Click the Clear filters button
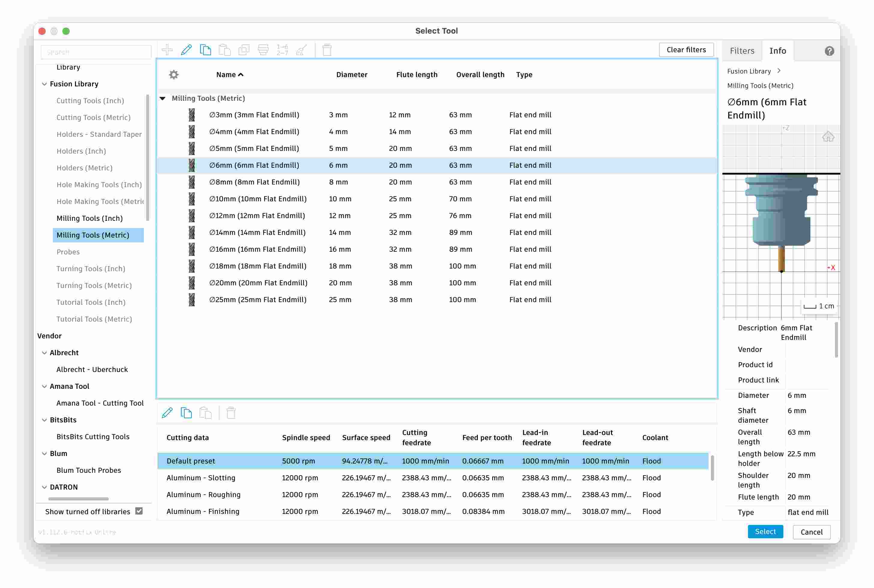This screenshot has width=874, height=588. [686, 49]
